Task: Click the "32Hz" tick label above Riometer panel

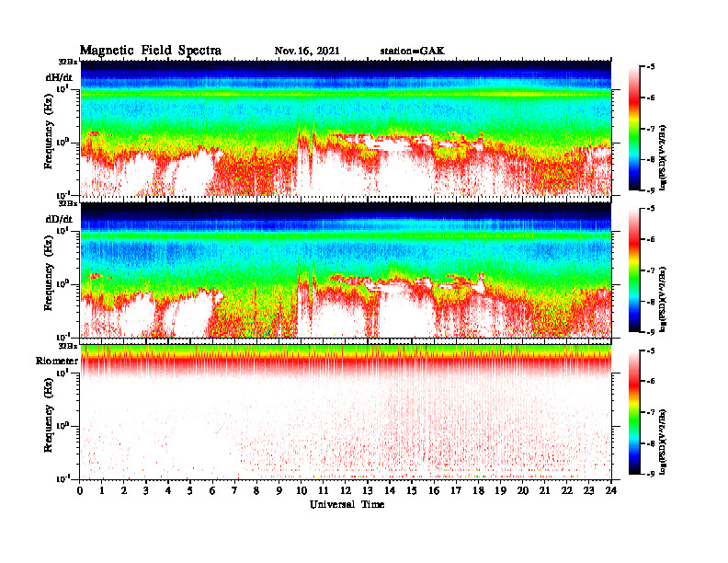Action: click(68, 346)
